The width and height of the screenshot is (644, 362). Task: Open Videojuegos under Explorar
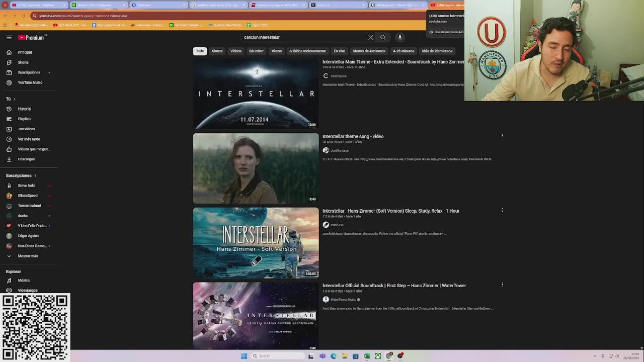pos(29,291)
